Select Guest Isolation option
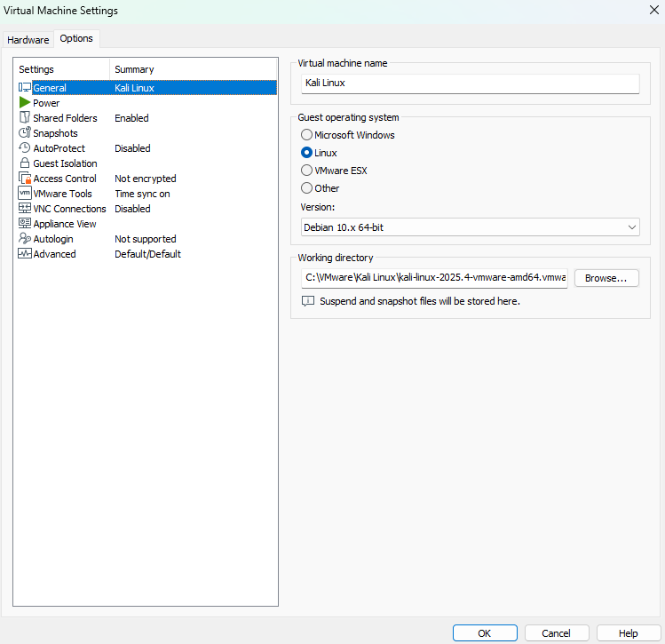Viewport: 665px width, 644px height. tap(65, 163)
